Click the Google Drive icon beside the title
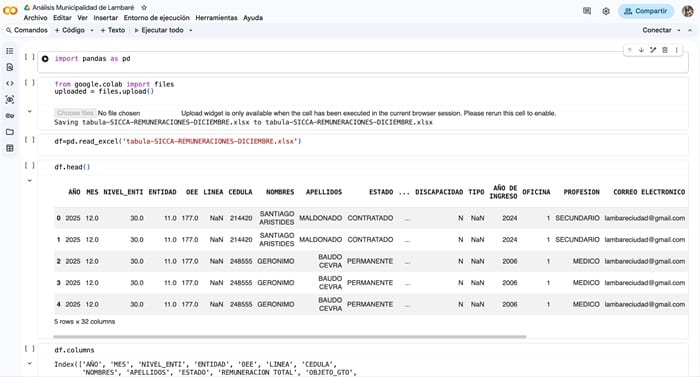 pos(27,8)
